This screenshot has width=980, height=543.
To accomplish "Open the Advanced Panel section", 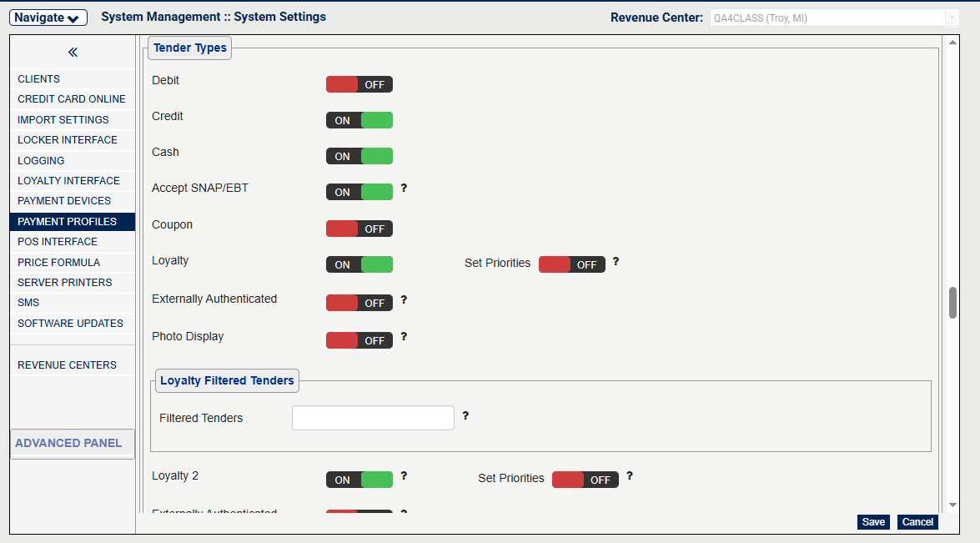I will [x=69, y=443].
